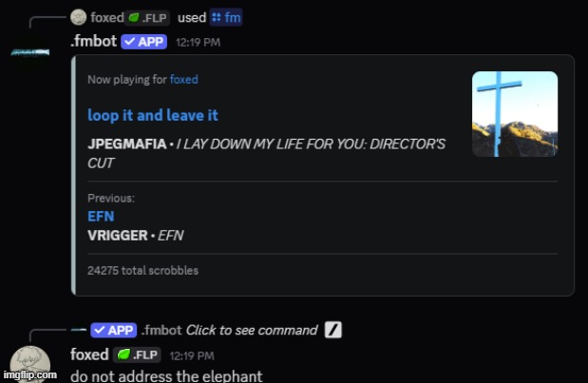Open foxed's large profile avatar
The image size is (588, 383).
coord(30,364)
